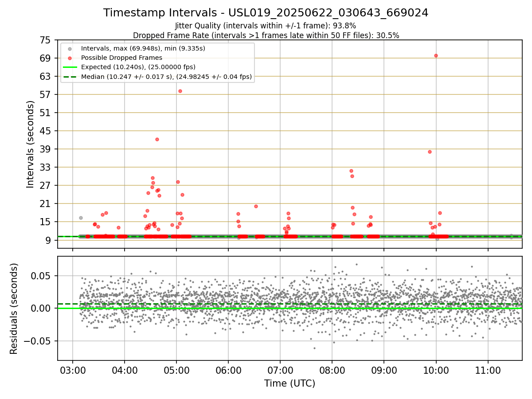Click the y-axis tick label '63'

coord(46,76)
